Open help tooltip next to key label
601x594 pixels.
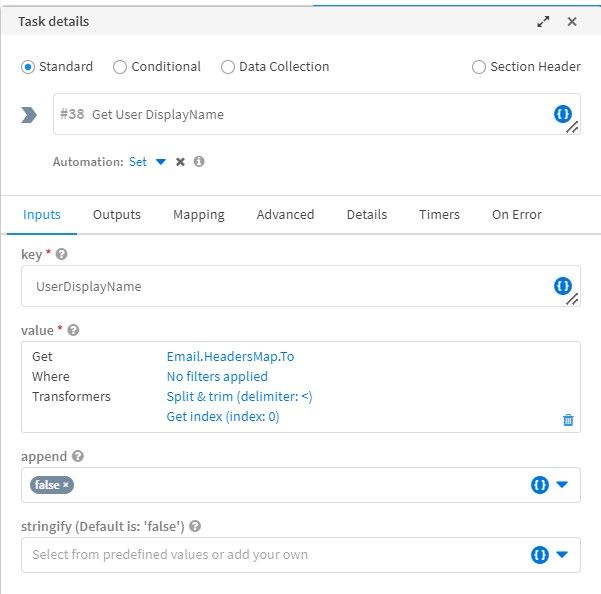pos(62,255)
